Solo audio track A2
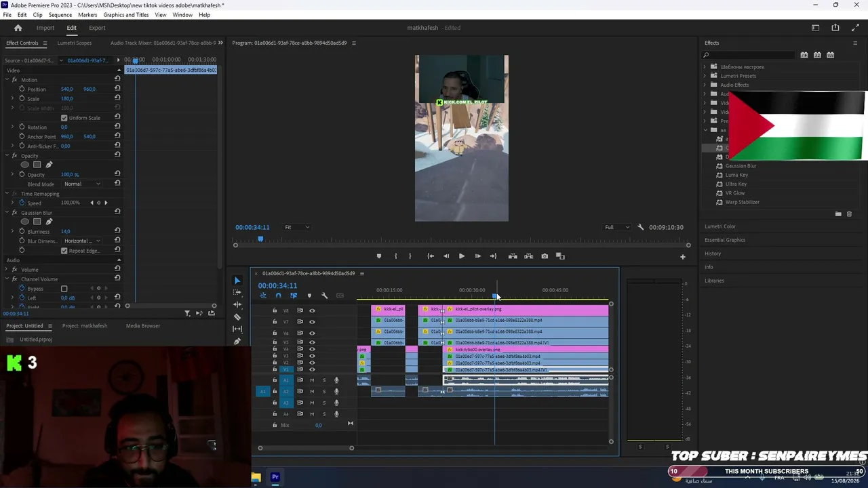 [x=324, y=391]
